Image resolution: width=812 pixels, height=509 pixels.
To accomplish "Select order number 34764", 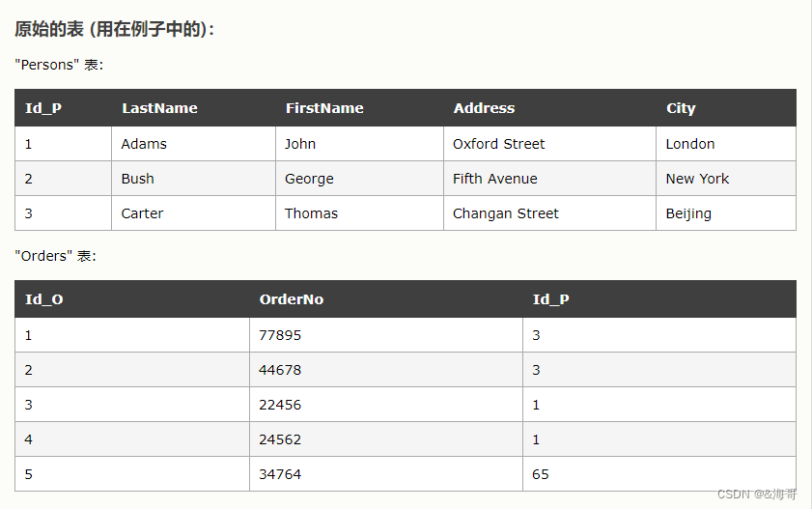I will 386,474.
